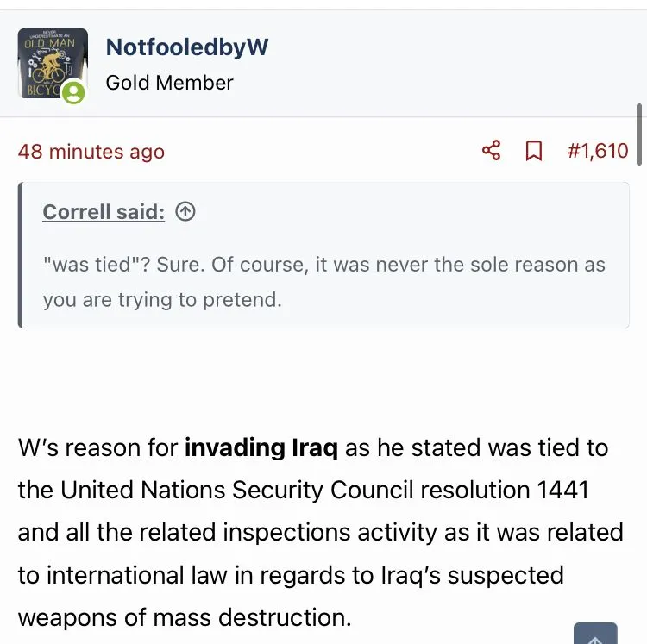
Task: Click the bold invading Iraq text
Action: [261, 448]
